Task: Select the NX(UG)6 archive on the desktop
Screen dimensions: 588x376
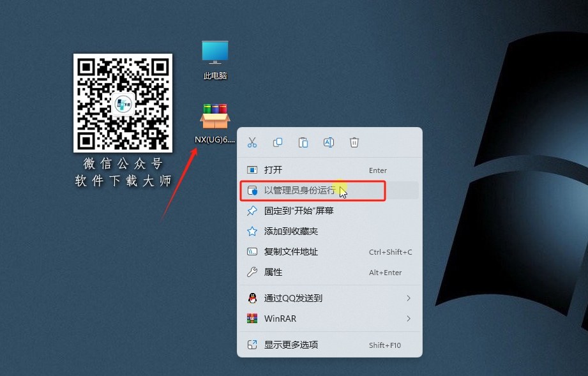Action: click(215, 115)
